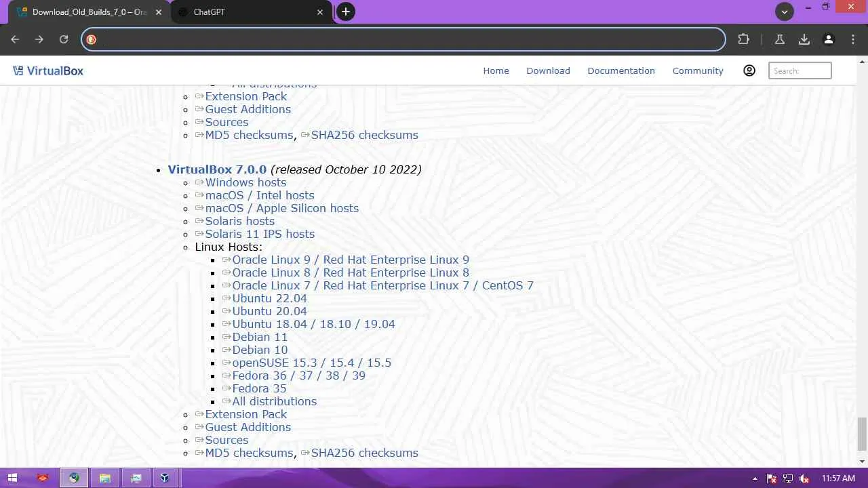Open the Windows Start menu

(x=12, y=478)
